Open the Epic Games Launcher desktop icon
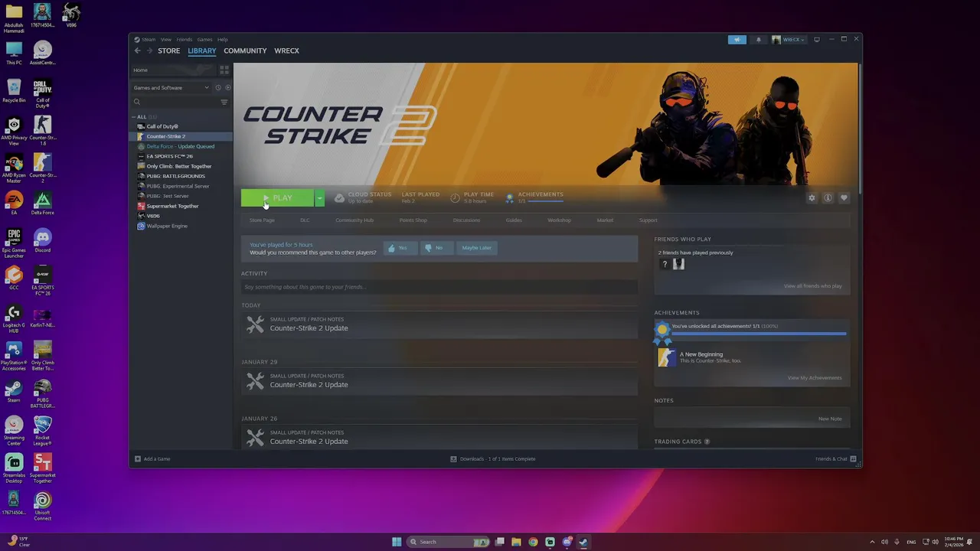980x551 pixels. pyautogui.click(x=14, y=243)
